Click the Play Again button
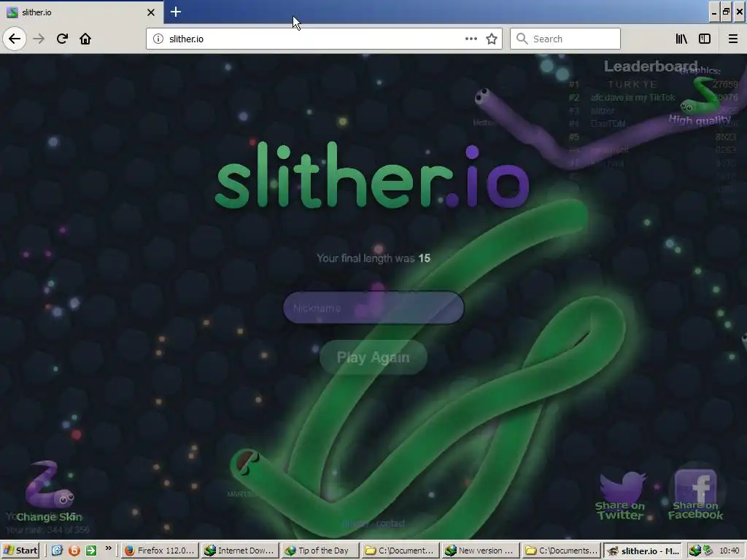The width and height of the screenshot is (747, 560). [x=373, y=357]
